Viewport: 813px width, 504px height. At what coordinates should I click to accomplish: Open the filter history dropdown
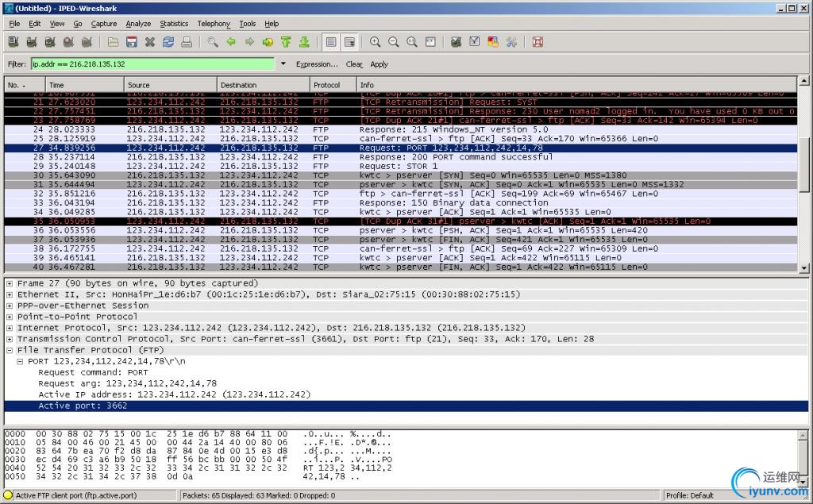tap(283, 63)
